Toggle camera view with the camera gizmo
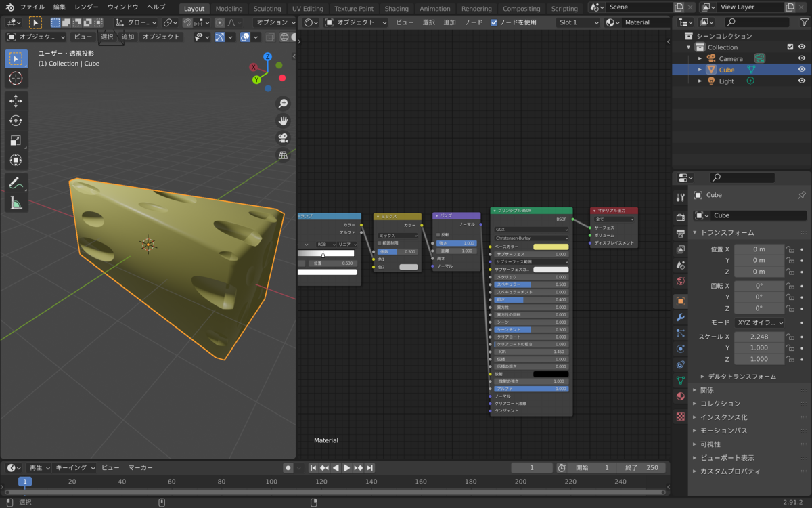Screen dimensions: 812x508 284,138
